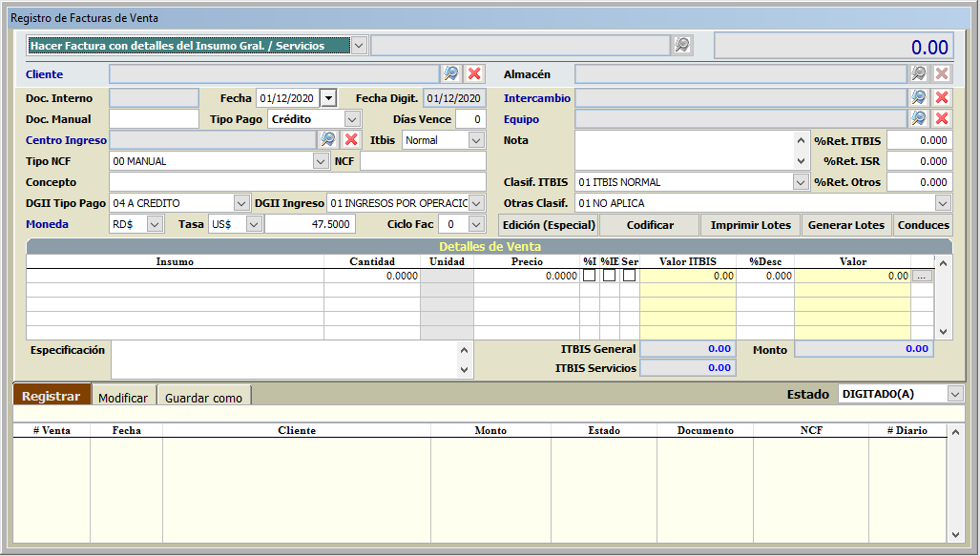Switch to the Registrar tab
Viewport: 980px width, 556px height.
[x=52, y=396]
